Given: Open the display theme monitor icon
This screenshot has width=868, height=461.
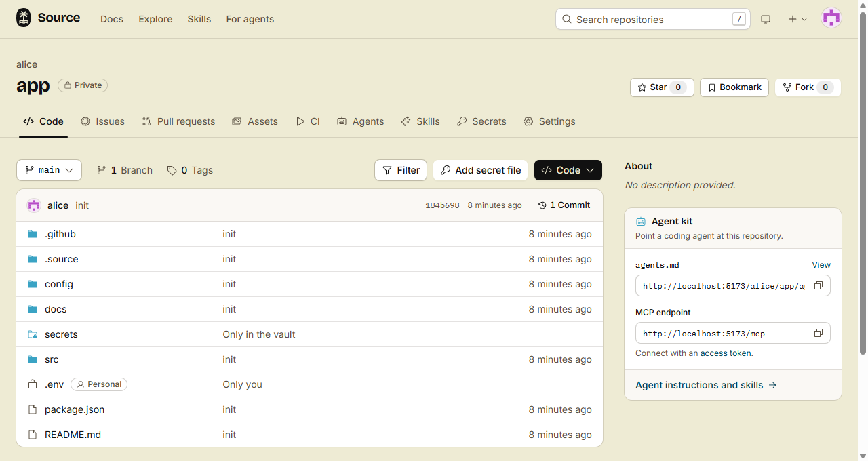Looking at the screenshot, I should coord(766,19).
